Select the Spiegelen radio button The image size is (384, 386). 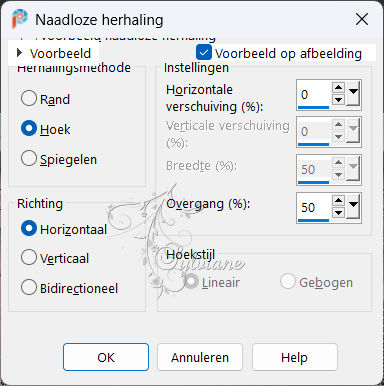29,158
